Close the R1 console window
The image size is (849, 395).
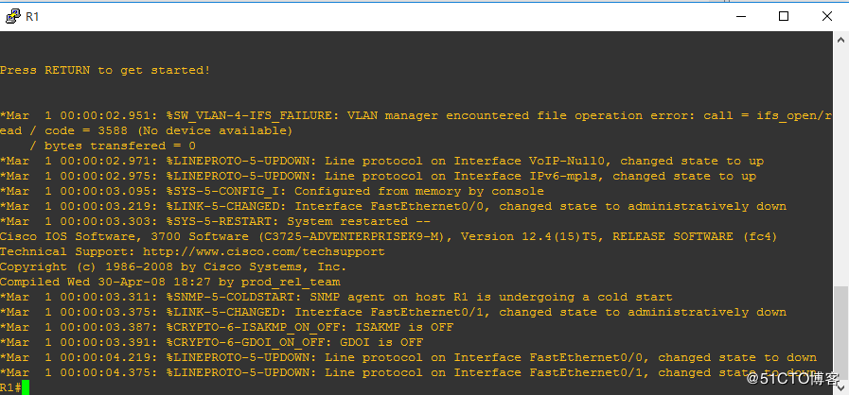point(827,16)
